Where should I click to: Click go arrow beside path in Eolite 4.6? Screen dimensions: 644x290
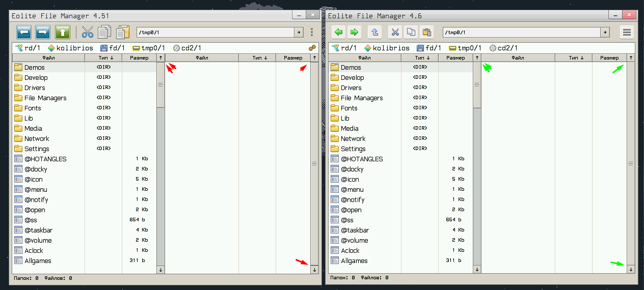click(x=605, y=33)
